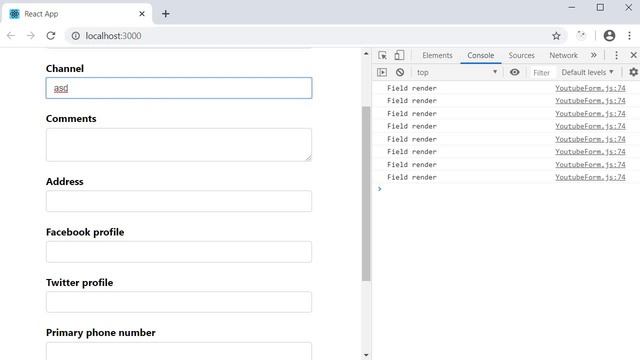Open fourth YoutubeForm.js:74 source link

pos(590,126)
